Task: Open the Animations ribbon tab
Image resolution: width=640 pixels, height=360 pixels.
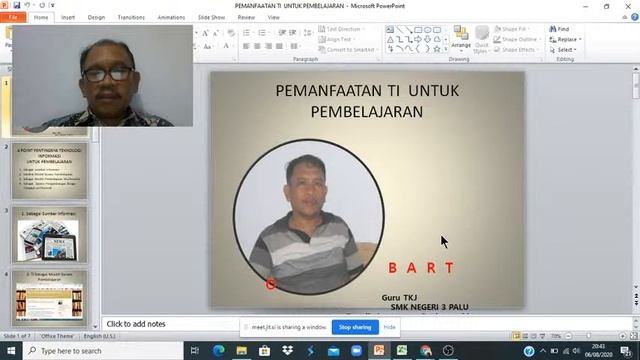Action: click(x=171, y=18)
